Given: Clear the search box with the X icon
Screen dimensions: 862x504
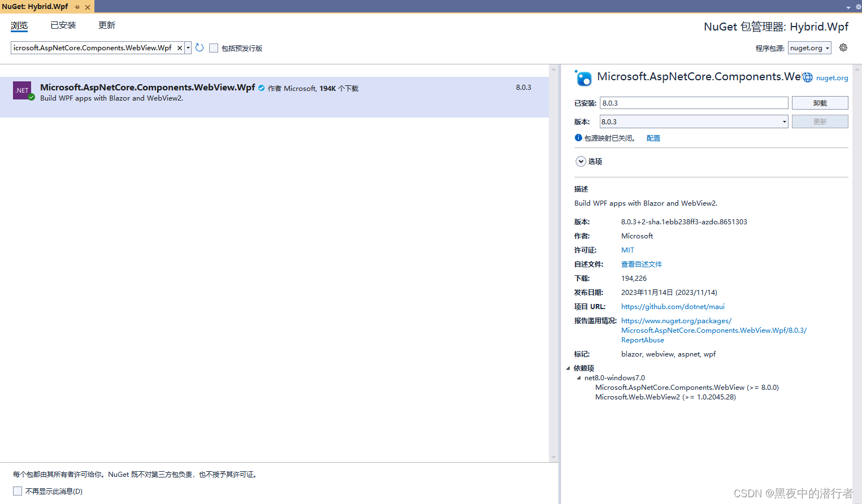Looking at the screenshot, I should [180, 47].
